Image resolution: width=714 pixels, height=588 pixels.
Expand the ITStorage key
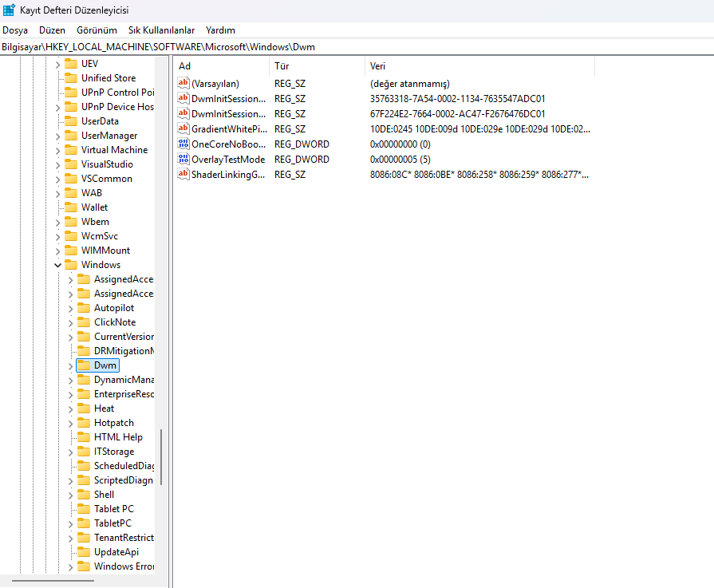pos(70,452)
